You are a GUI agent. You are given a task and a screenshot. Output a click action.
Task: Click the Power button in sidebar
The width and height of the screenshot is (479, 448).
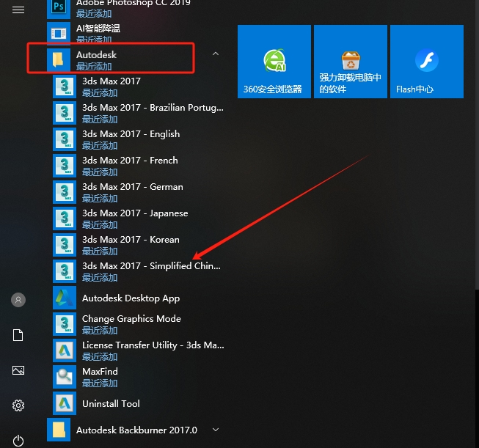[18, 440]
